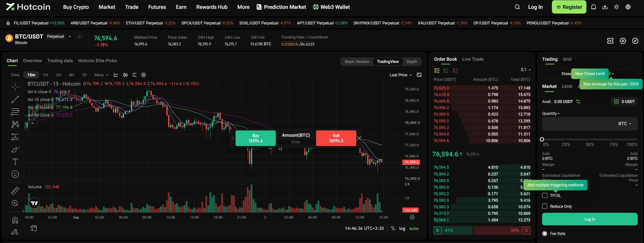
Task: Select the brush drawing tool
Action: (x=15, y=149)
